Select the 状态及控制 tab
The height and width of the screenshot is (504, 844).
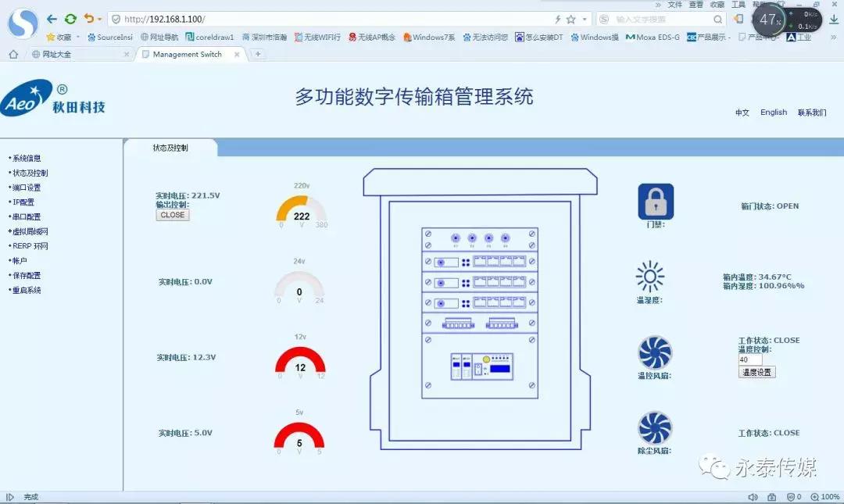pyautogui.click(x=170, y=148)
